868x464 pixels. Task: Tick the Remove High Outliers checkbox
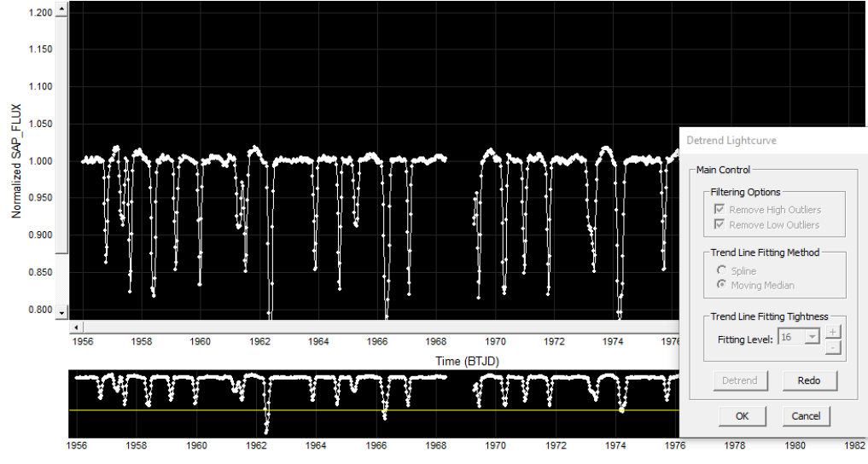coord(719,209)
